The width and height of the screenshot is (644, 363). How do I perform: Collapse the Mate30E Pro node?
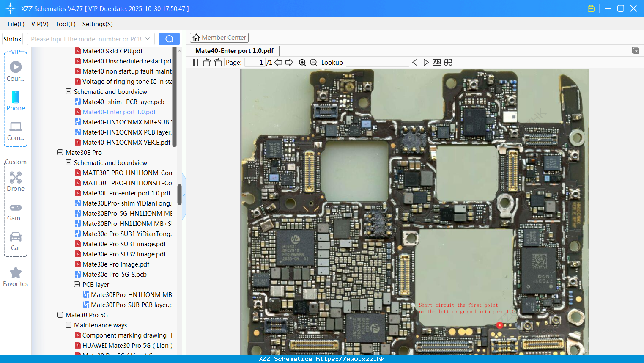point(60,153)
